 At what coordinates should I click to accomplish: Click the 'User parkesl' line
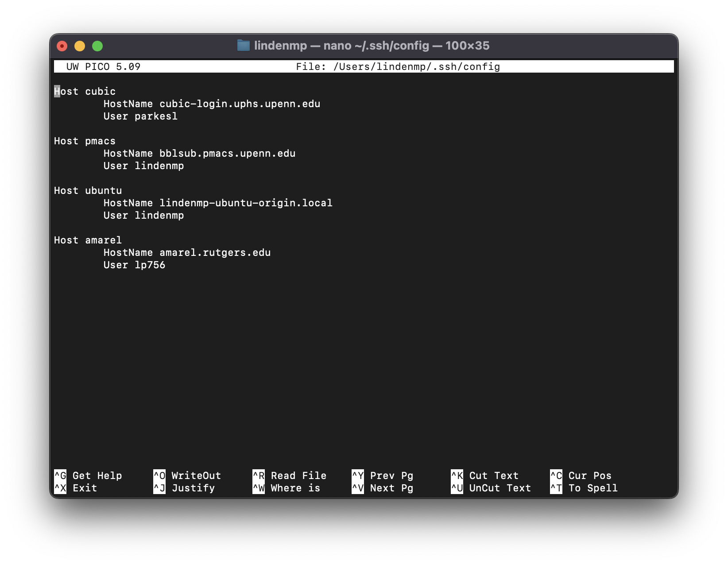[140, 116]
